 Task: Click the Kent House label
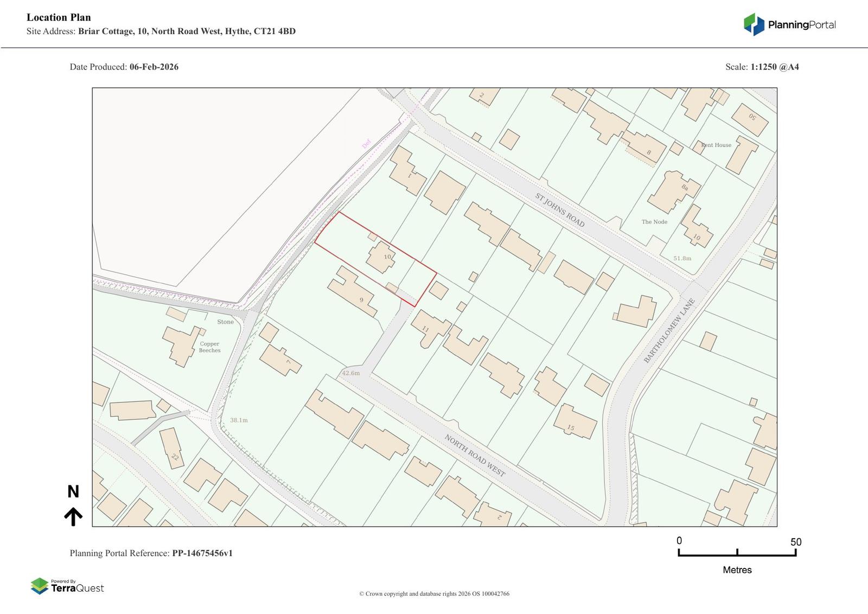click(716, 145)
